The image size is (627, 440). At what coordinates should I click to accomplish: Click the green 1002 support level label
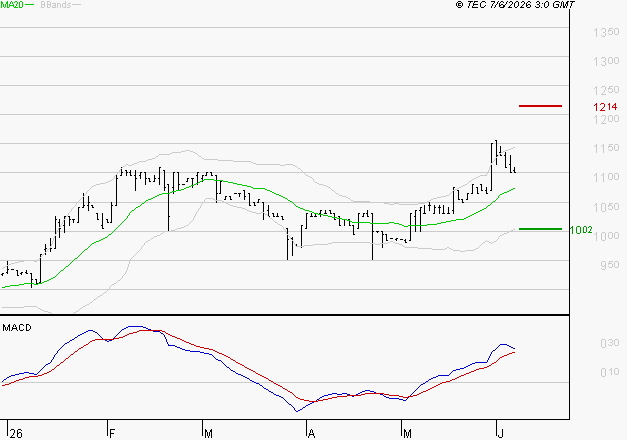[x=581, y=230]
